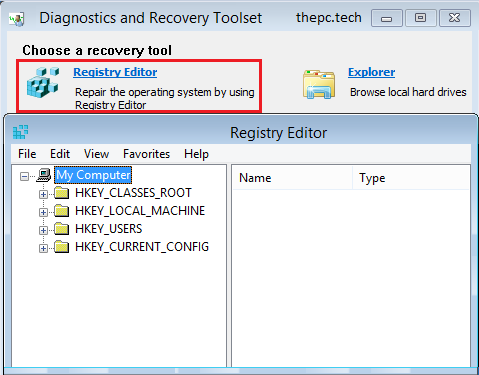Open the View menu
The image size is (479, 375).
click(96, 154)
